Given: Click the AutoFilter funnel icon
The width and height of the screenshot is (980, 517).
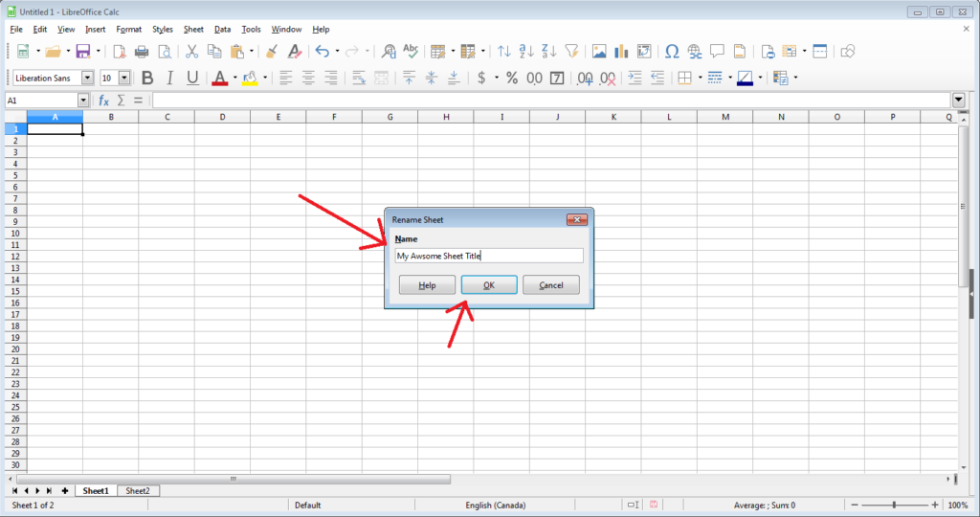Looking at the screenshot, I should coord(571,52).
